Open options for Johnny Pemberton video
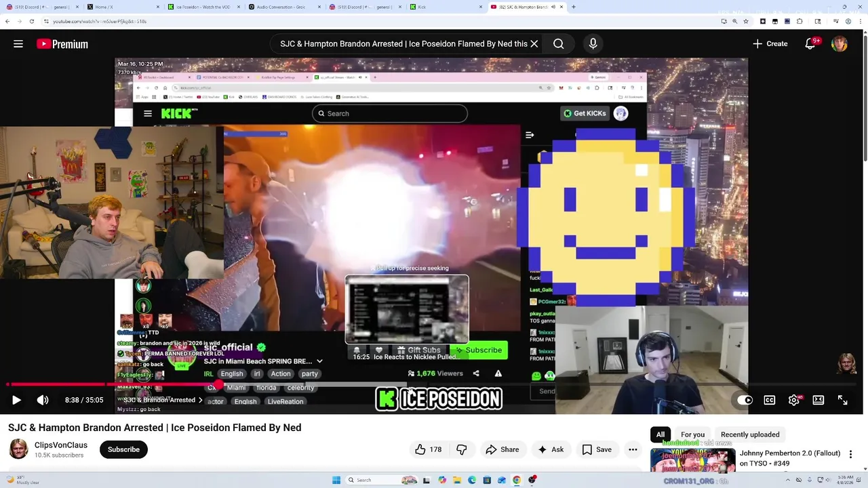868x488 pixels. (x=850, y=454)
